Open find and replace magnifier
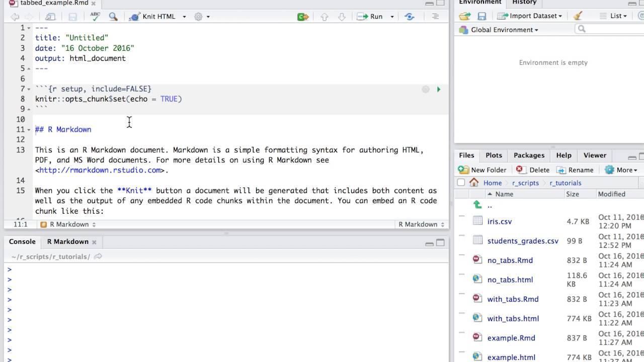The height and width of the screenshot is (362, 644). [x=113, y=17]
